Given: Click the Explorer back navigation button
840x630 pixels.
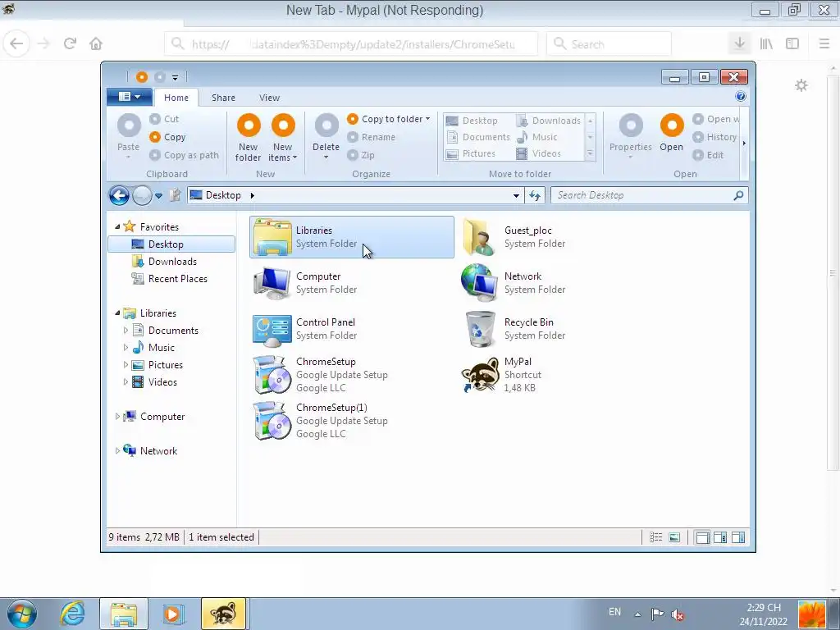Looking at the screenshot, I should pyautogui.click(x=119, y=195).
